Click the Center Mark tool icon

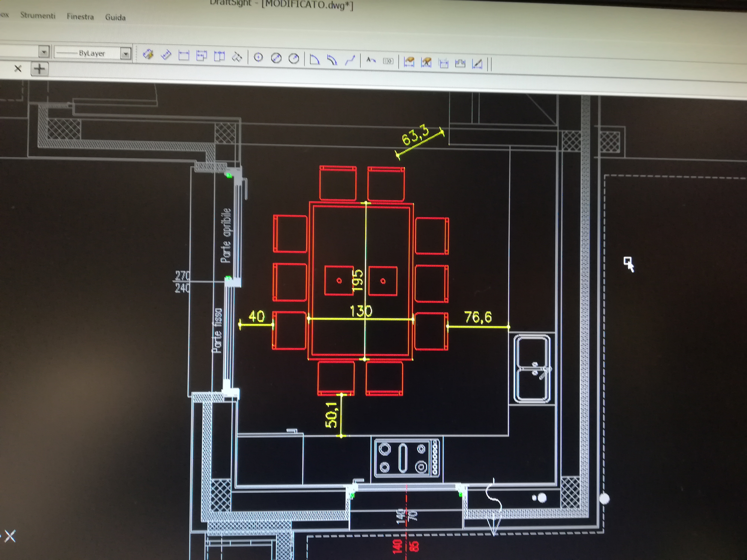click(x=258, y=57)
